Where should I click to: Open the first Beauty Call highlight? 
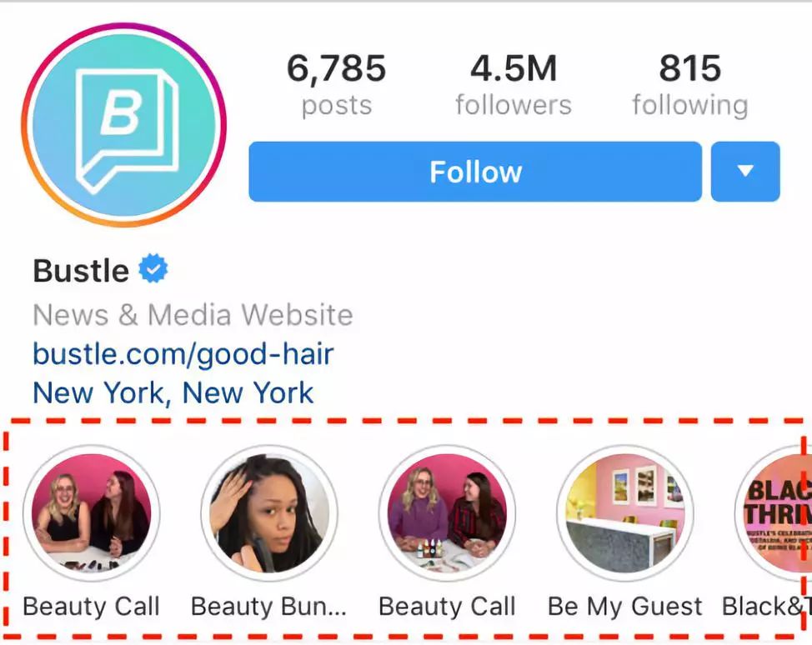tap(91, 512)
